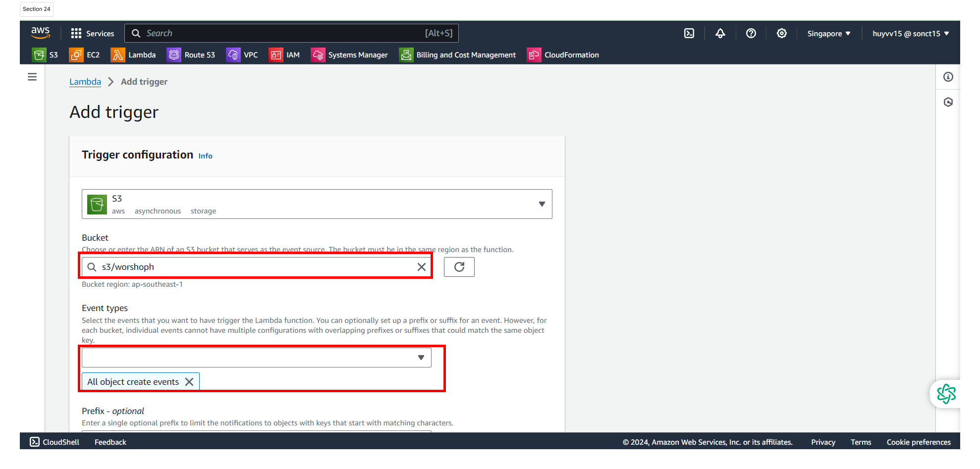Open the IAM shortcut icon

click(275, 55)
